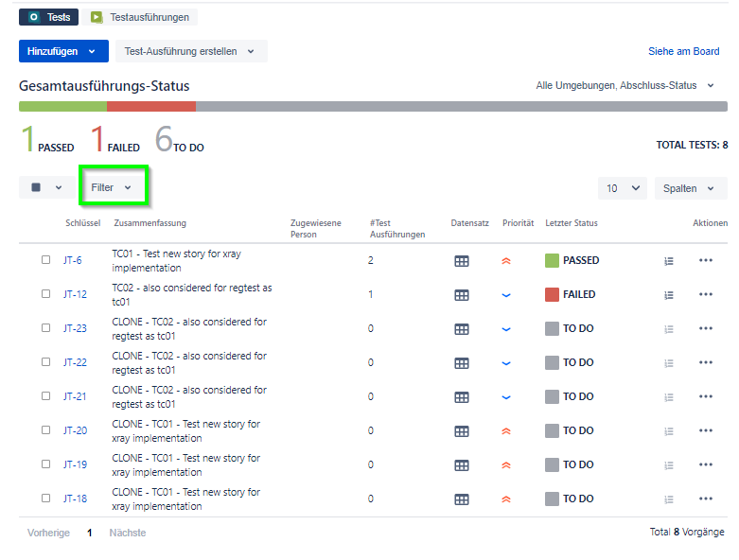Viewport: 739px width, 560px height.
Task: Open dataset icon for JT-6 row
Action: click(462, 261)
